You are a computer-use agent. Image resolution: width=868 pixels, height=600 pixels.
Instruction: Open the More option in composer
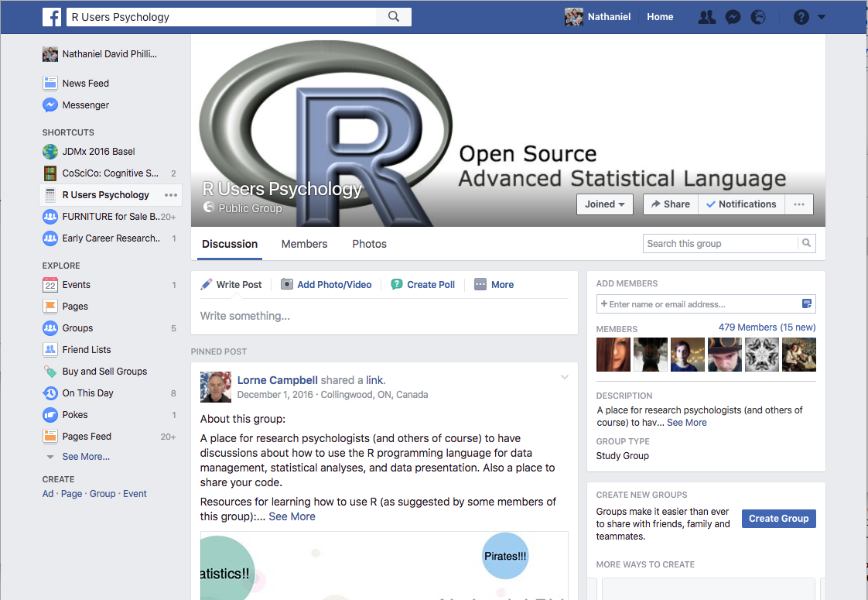point(494,284)
